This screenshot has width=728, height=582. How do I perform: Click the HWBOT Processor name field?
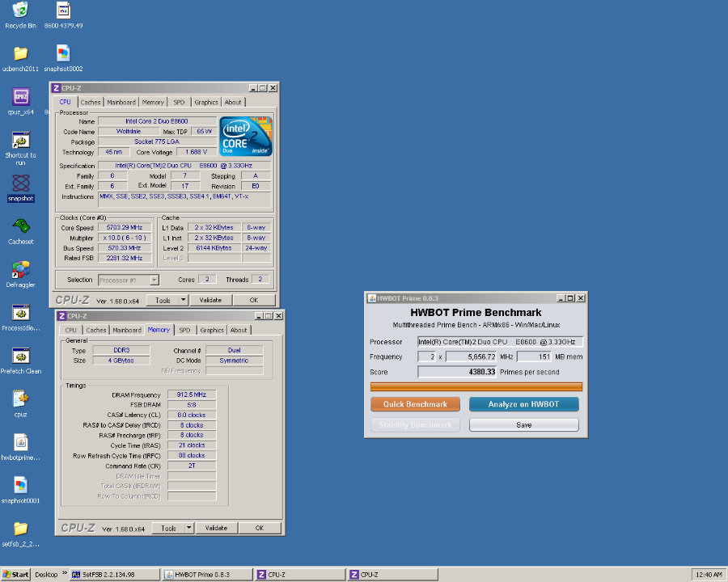coord(500,342)
